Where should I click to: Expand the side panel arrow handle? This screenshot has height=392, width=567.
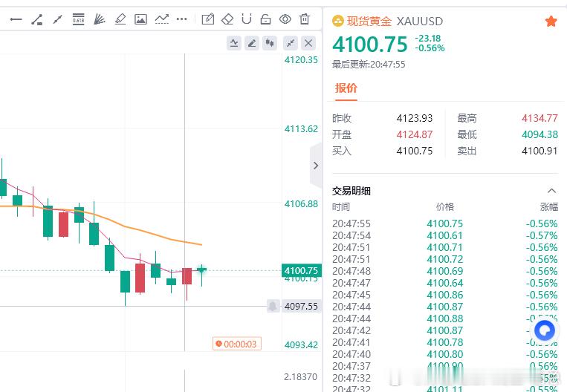pos(316,166)
